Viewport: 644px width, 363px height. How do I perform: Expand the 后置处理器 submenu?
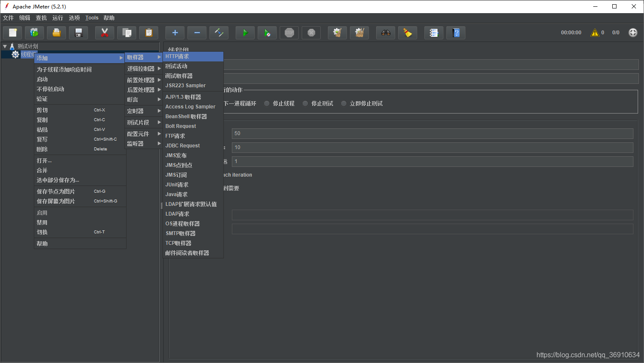144,90
